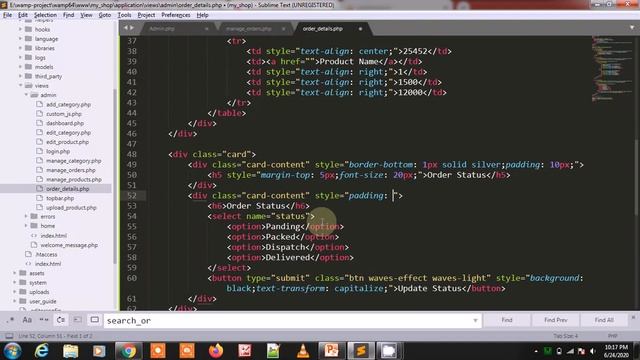This screenshot has width=640, height=360.
Task: Expand the third_party folder
Action: click(20, 76)
